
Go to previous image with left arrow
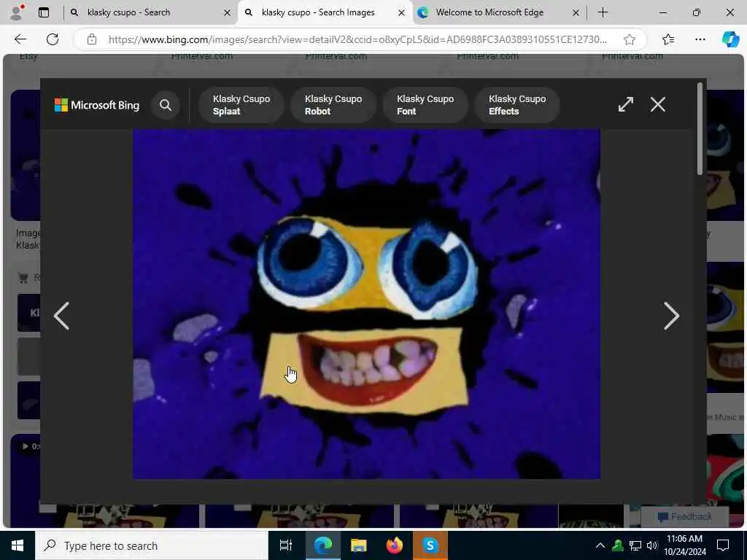click(x=61, y=316)
